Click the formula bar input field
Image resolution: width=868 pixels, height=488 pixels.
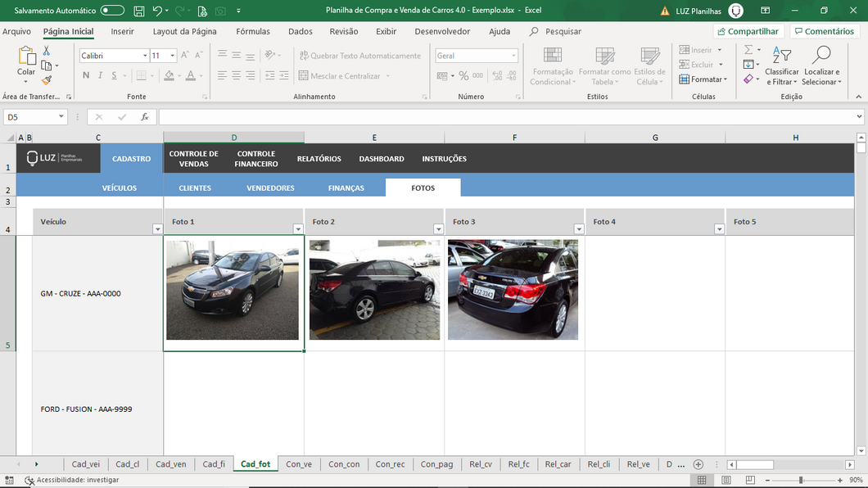tap(507, 117)
